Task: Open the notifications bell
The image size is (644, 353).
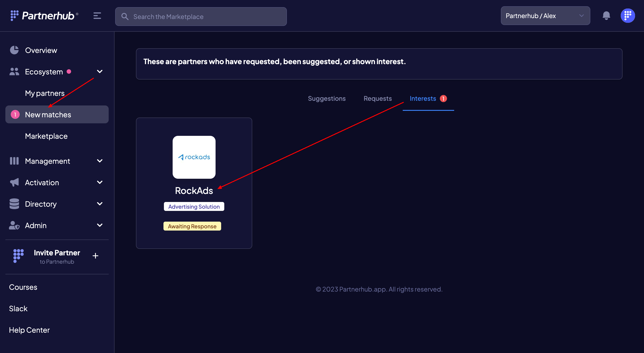Action: 606,16
